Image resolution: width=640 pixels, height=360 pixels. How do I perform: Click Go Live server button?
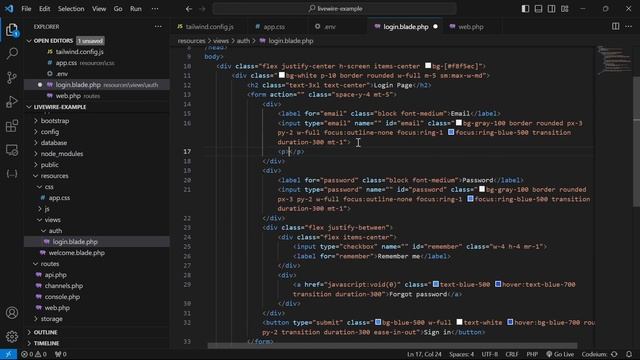560,354
